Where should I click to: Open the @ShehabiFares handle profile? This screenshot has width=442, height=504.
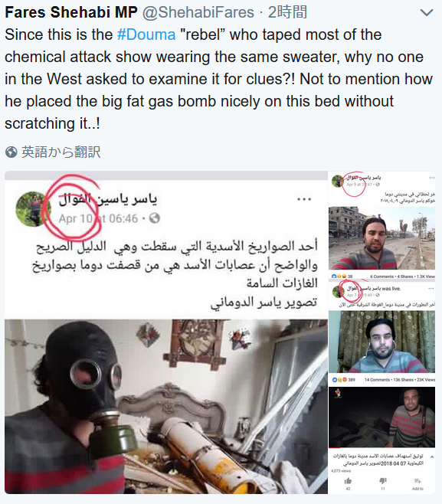(198, 12)
